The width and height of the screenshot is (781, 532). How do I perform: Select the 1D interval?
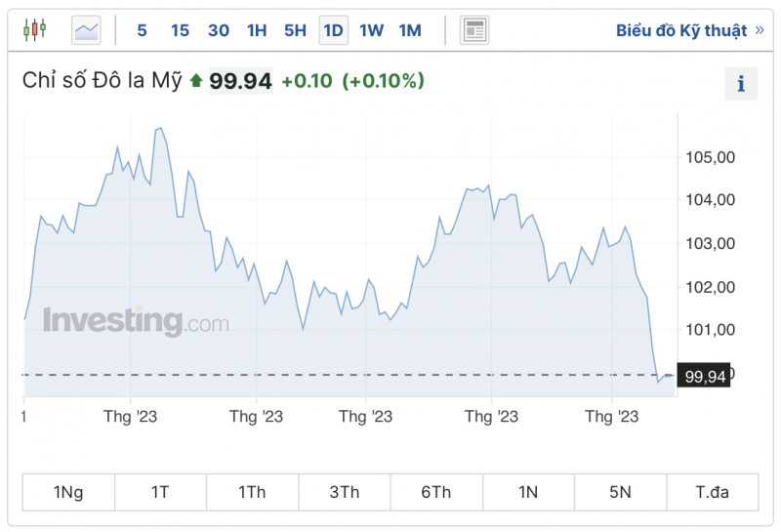[334, 30]
